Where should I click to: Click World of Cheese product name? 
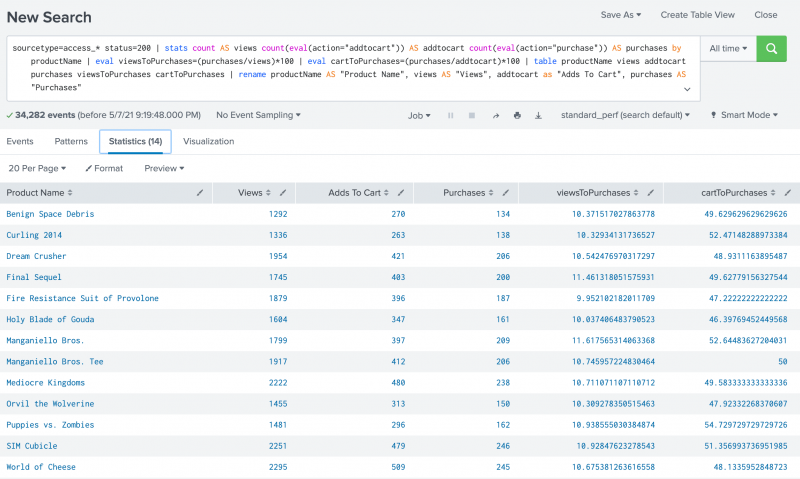point(41,467)
